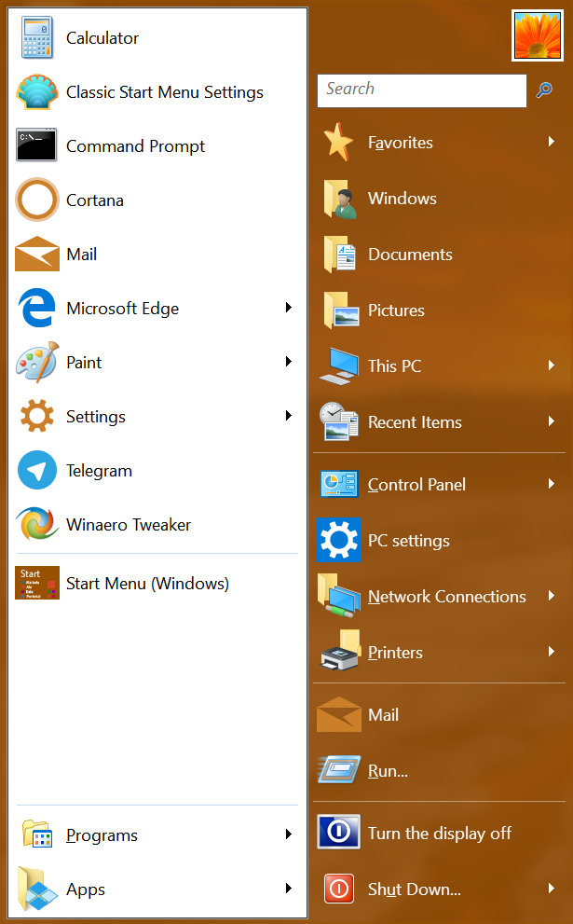Click the Recent Items clock icon
Image resolution: width=573 pixels, height=924 pixels.
pos(339,422)
